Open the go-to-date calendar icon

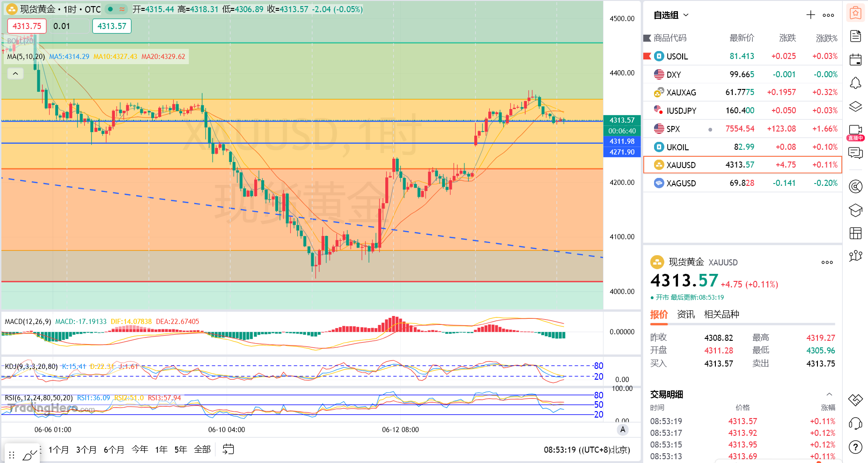228,449
